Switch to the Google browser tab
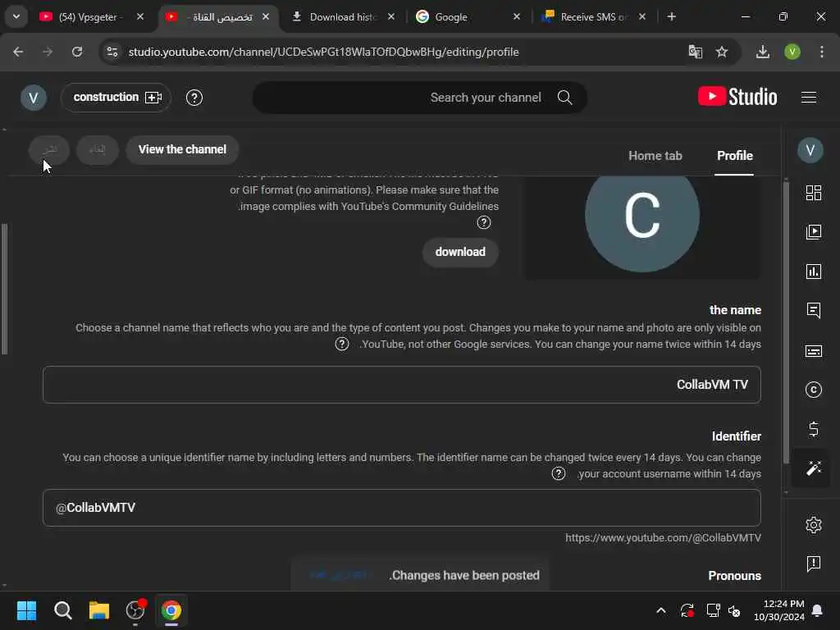This screenshot has height=630, width=840. (466, 16)
